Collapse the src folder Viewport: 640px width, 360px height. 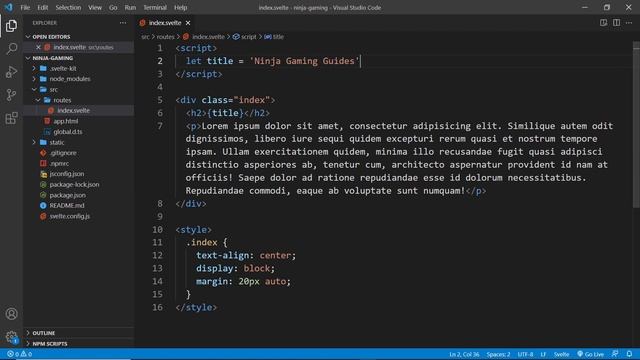point(53,89)
